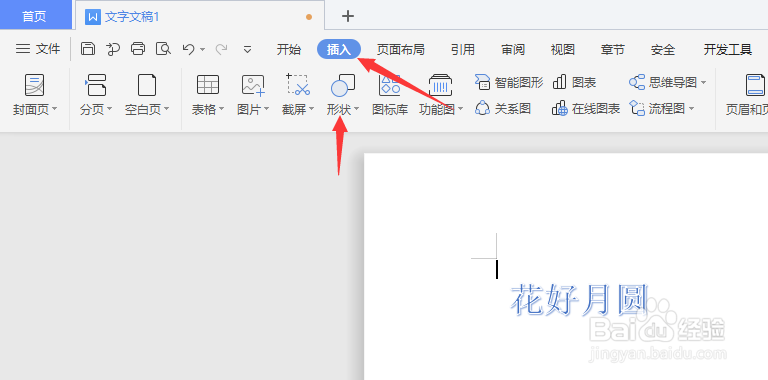This screenshot has height=380, width=768.
Task: Click the 图片 picture icon
Action: click(x=253, y=85)
